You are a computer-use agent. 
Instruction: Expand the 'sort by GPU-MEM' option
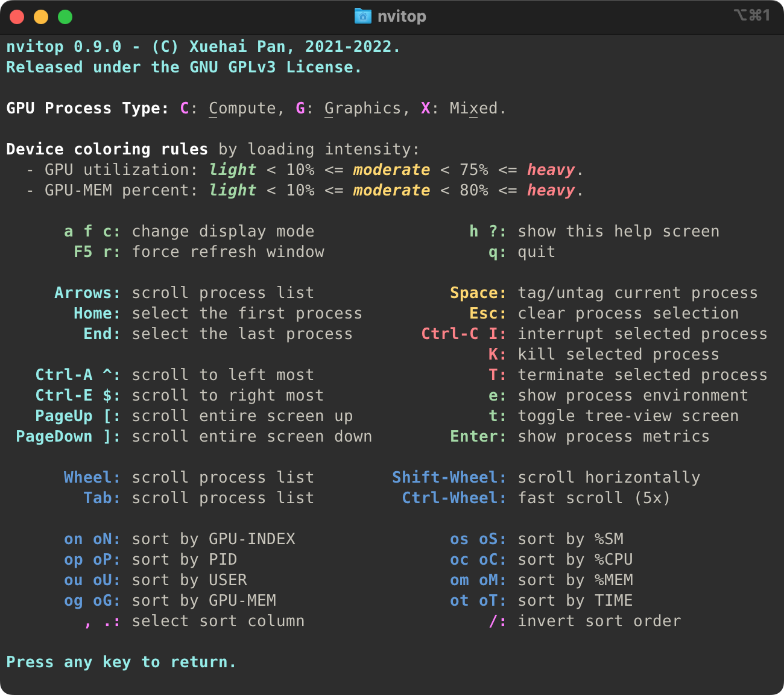tap(171, 600)
